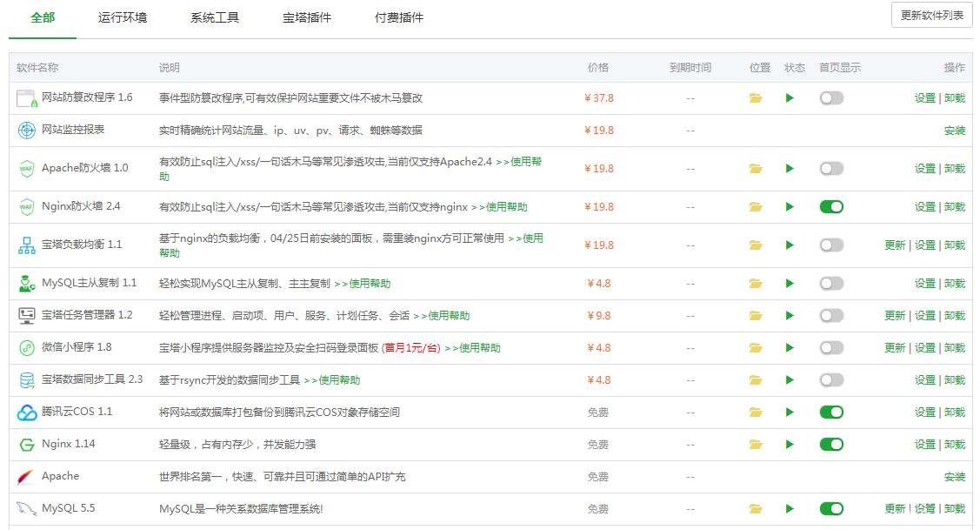Click play status icon for 宝塔负载均衡

[790, 245]
